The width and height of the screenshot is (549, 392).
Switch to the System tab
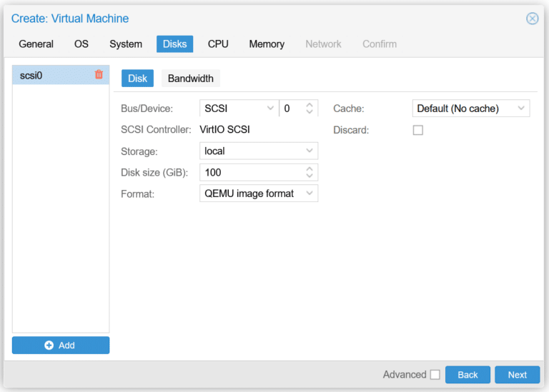pyautogui.click(x=126, y=44)
